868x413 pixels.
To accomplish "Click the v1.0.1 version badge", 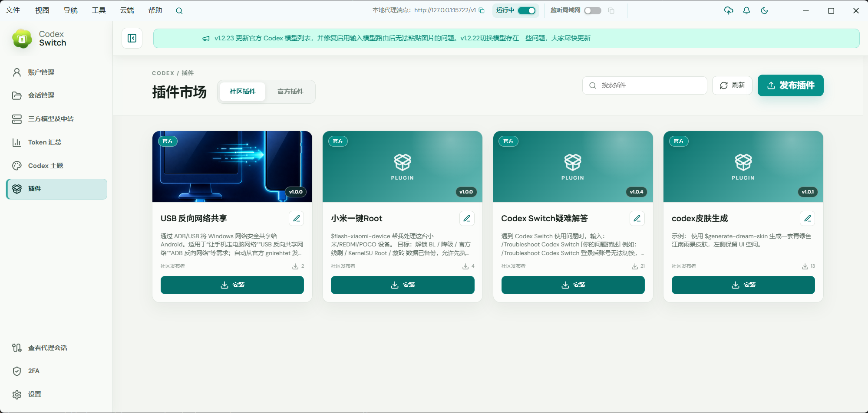I will [808, 192].
